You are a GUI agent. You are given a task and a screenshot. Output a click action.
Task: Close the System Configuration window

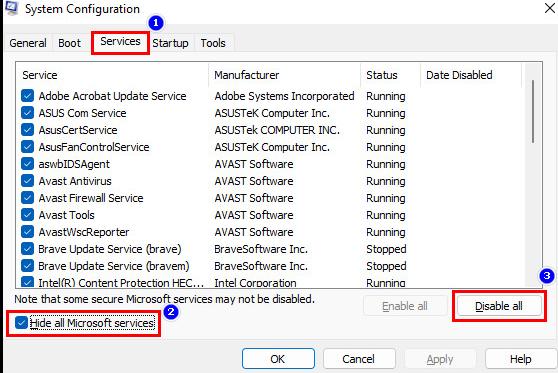549,8
